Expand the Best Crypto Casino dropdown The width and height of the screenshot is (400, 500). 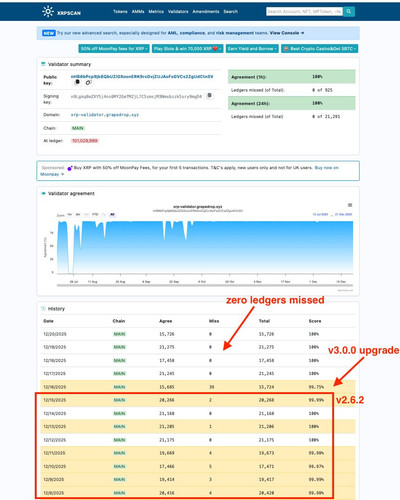320,49
